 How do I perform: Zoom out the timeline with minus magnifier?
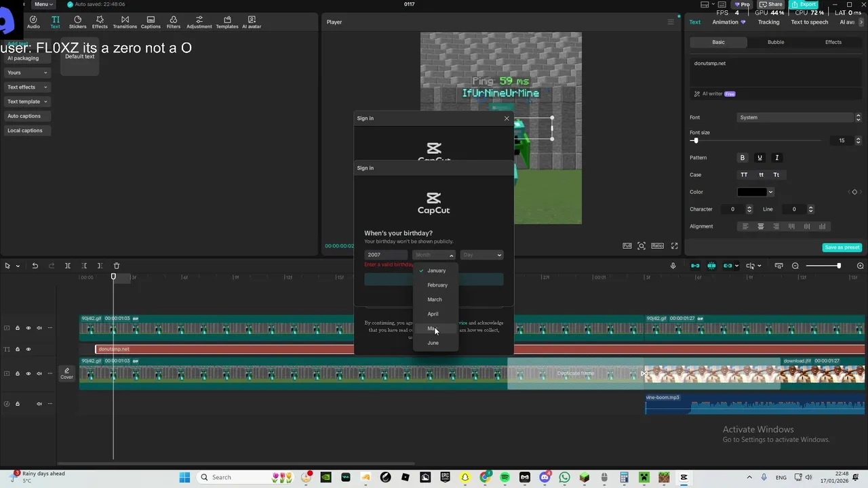795,266
